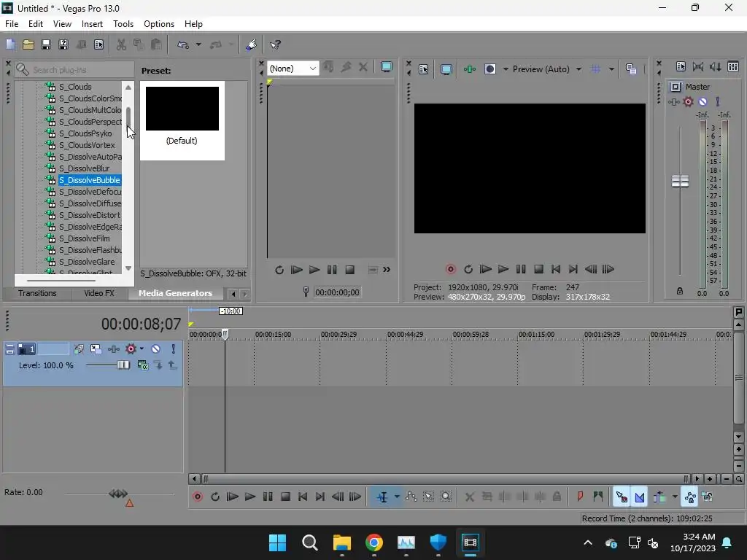This screenshot has height=560, width=747.
Task: Toggle the Split Screen View icon
Action: pos(490,69)
